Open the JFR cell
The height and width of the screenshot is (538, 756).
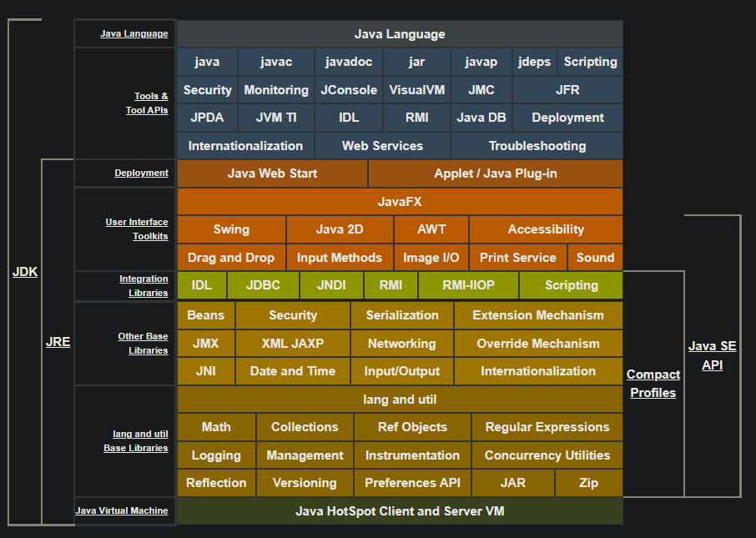click(567, 90)
